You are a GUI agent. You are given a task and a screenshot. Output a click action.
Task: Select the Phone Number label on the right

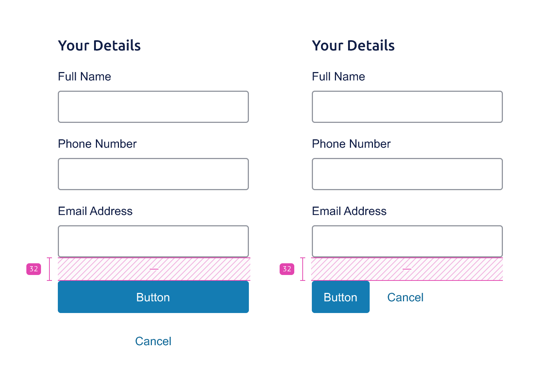[x=351, y=144]
